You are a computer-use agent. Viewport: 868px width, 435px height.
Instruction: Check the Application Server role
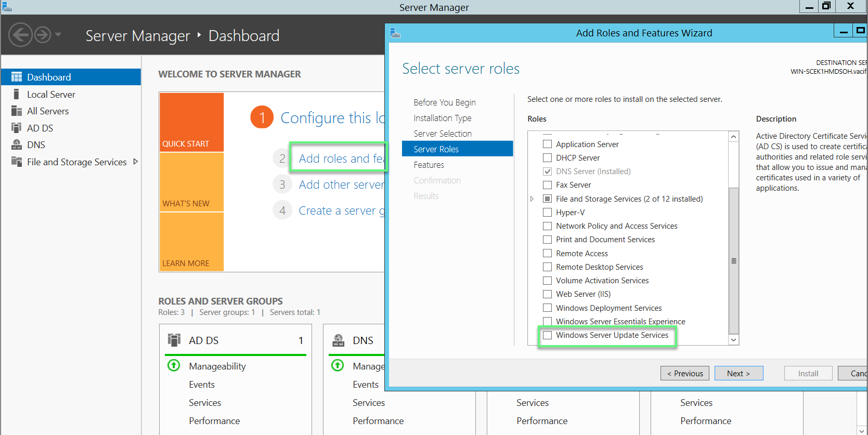pyautogui.click(x=547, y=144)
